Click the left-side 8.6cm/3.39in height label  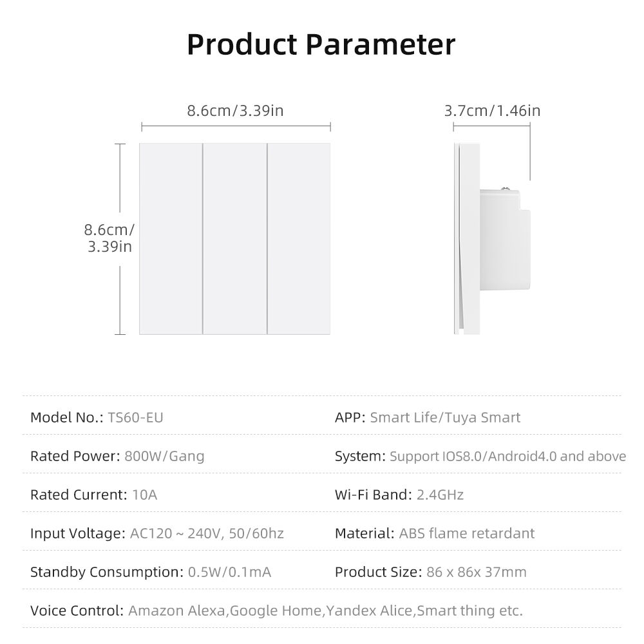coord(109,238)
